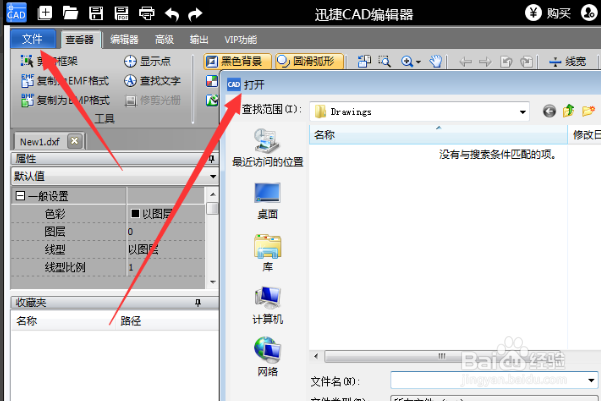Print using the printer icon
Image resolution: width=601 pixels, height=401 pixels.
coord(146,13)
